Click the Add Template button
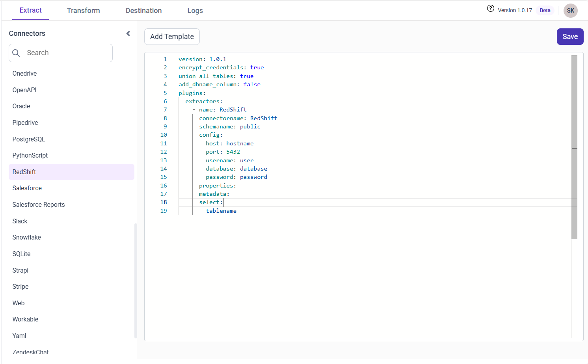Viewport: 588px width, 364px height. [x=172, y=36]
